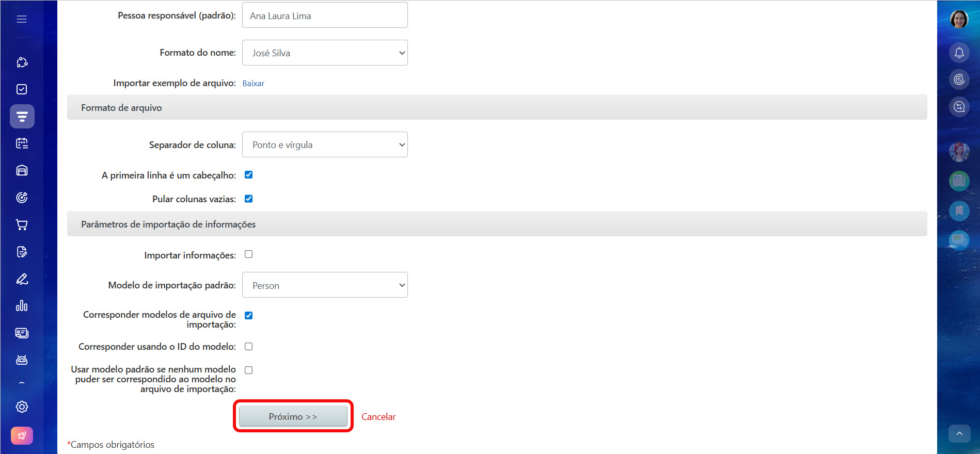Open 'Formato do nome' dropdown
This screenshot has height=454, width=980.
325,53
